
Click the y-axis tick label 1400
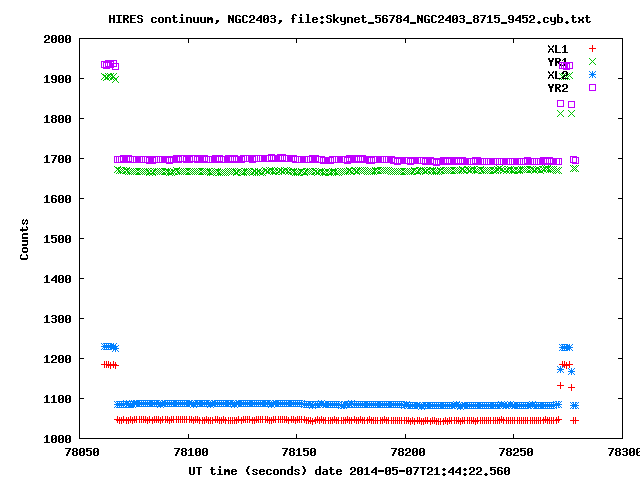point(58,279)
